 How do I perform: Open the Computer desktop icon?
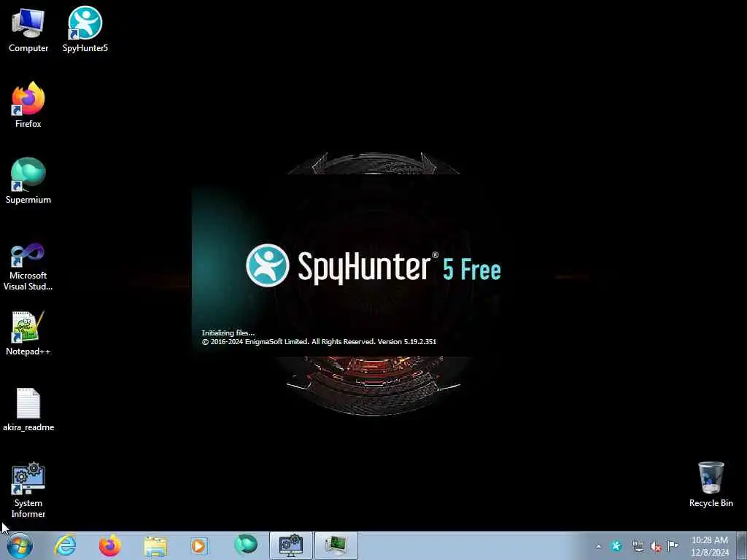[28, 29]
